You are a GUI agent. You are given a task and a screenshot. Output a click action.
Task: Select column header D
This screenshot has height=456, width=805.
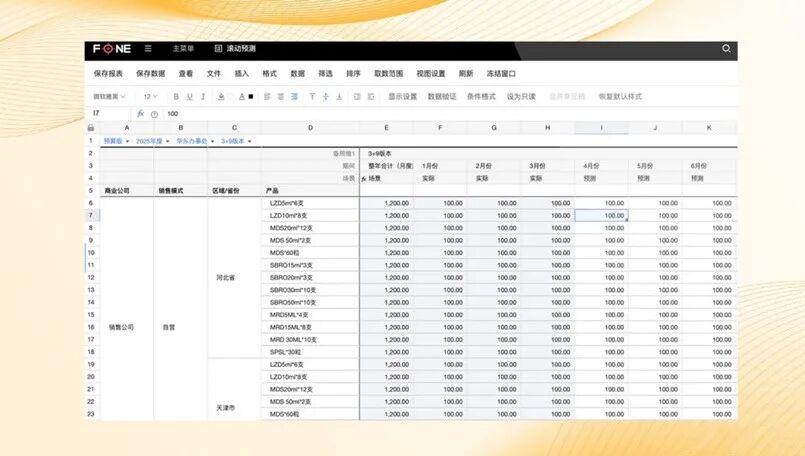tap(310, 128)
